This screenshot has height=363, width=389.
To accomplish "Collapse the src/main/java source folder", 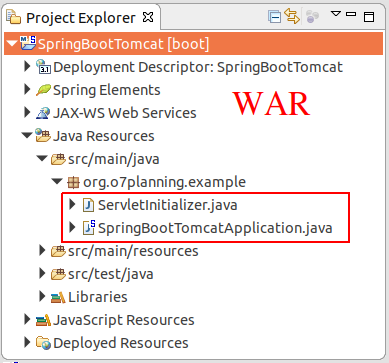I will pos(42,158).
